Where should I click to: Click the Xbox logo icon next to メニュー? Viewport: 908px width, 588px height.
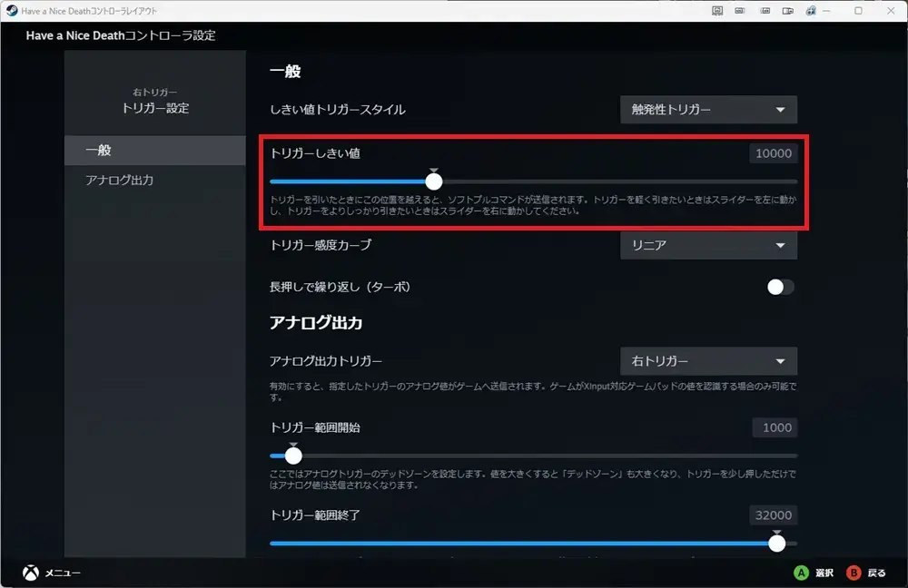31,573
